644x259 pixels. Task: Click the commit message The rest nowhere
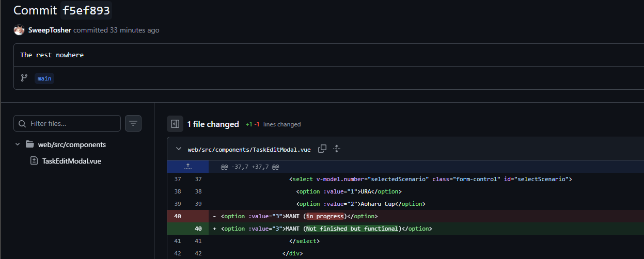point(52,55)
